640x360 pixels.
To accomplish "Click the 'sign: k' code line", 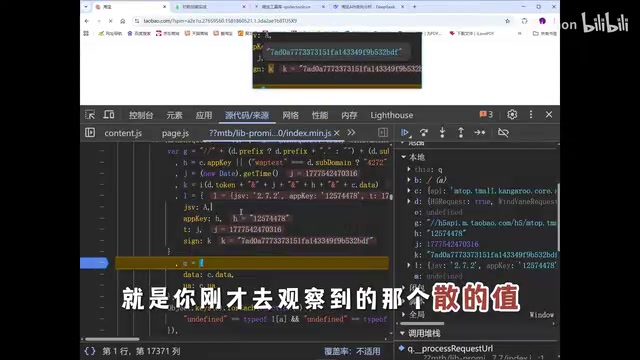I will pyautogui.click(x=198, y=241).
